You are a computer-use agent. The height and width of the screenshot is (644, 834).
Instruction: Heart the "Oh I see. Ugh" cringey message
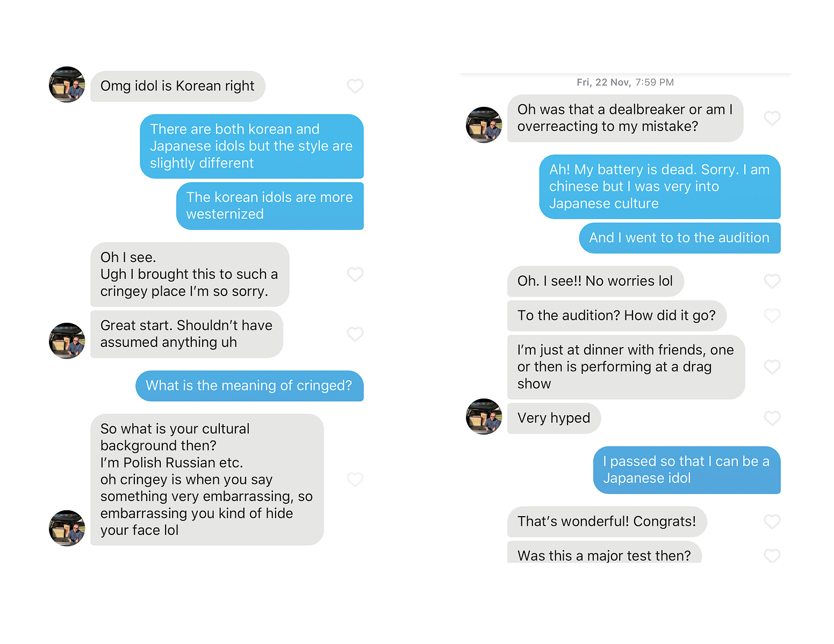coord(355,274)
